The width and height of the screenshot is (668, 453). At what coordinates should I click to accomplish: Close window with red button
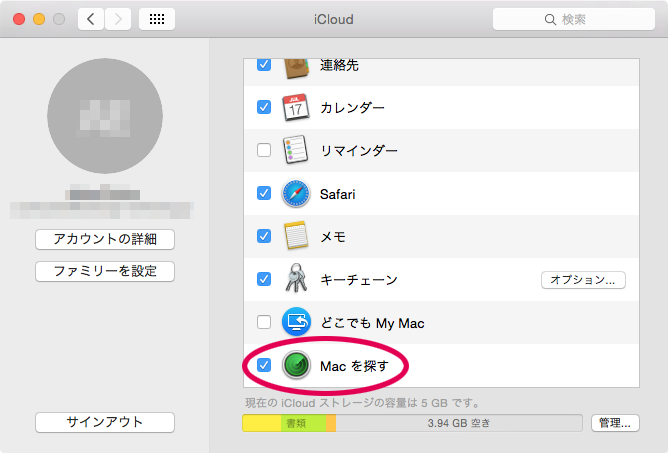19,19
